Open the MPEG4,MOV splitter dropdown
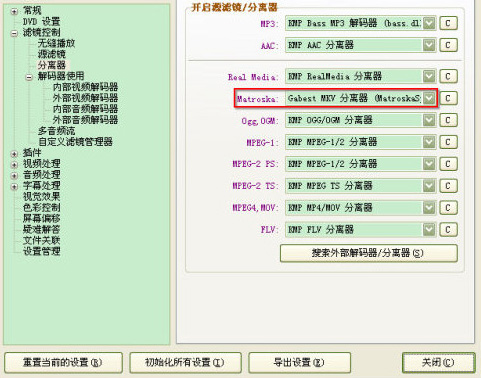Image resolution: width=481 pixels, height=378 pixels. tap(429, 208)
